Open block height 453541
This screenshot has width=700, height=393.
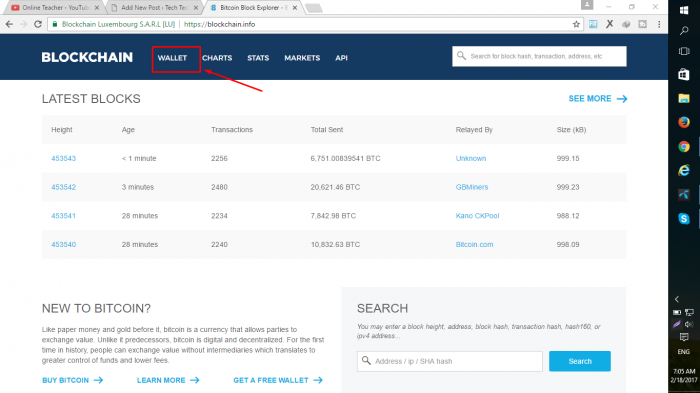pyautogui.click(x=63, y=216)
